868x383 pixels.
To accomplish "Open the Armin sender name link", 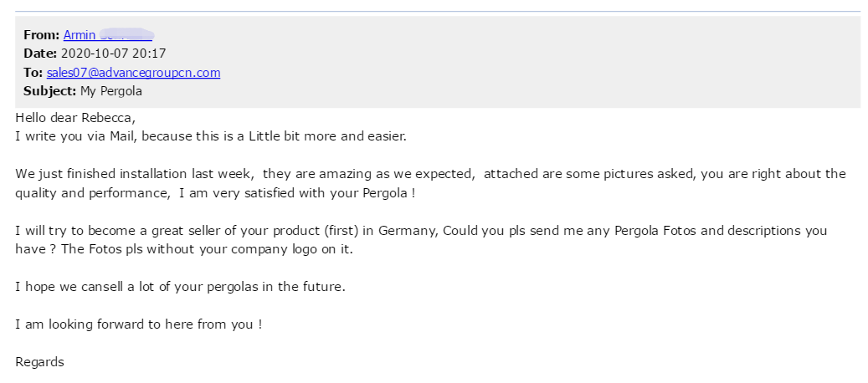I will click(x=80, y=35).
